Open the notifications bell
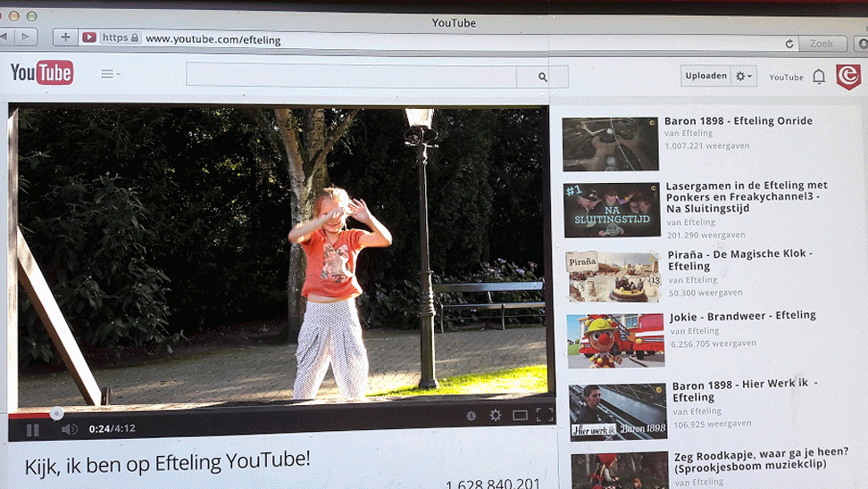Viewport: 868px width, 489px height. [819, 77]
